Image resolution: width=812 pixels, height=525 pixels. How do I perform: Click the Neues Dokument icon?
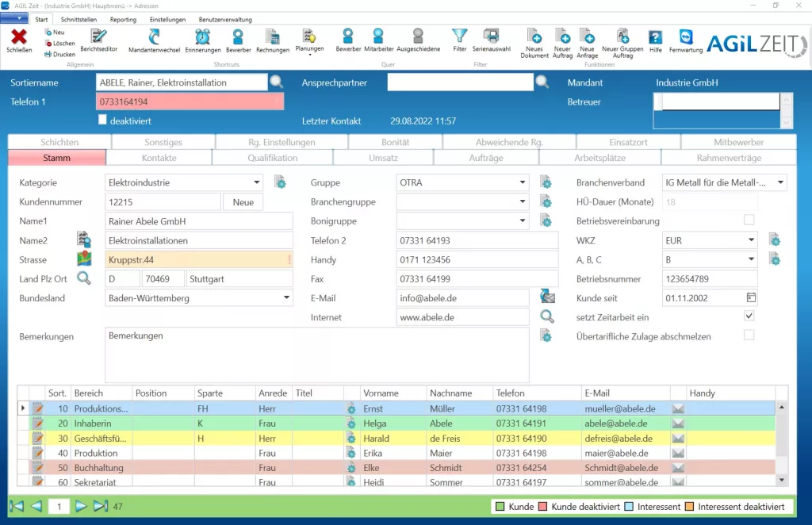click(534, 36)
